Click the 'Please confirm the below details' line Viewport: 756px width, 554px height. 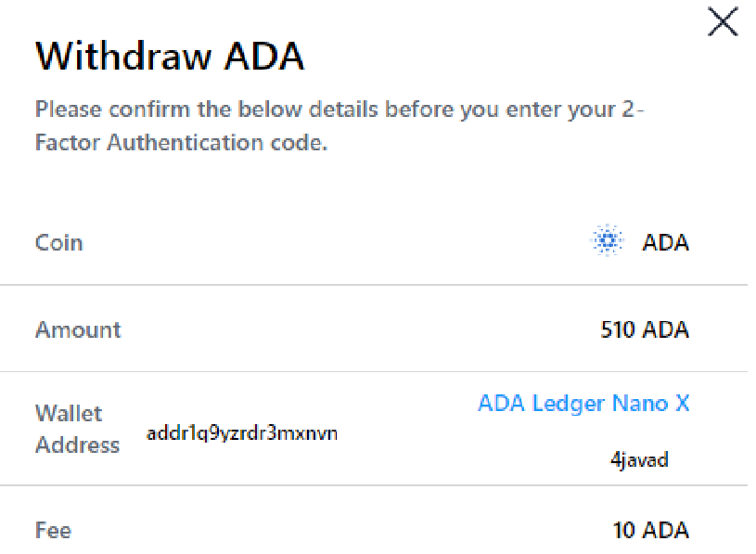coord(340,110)
